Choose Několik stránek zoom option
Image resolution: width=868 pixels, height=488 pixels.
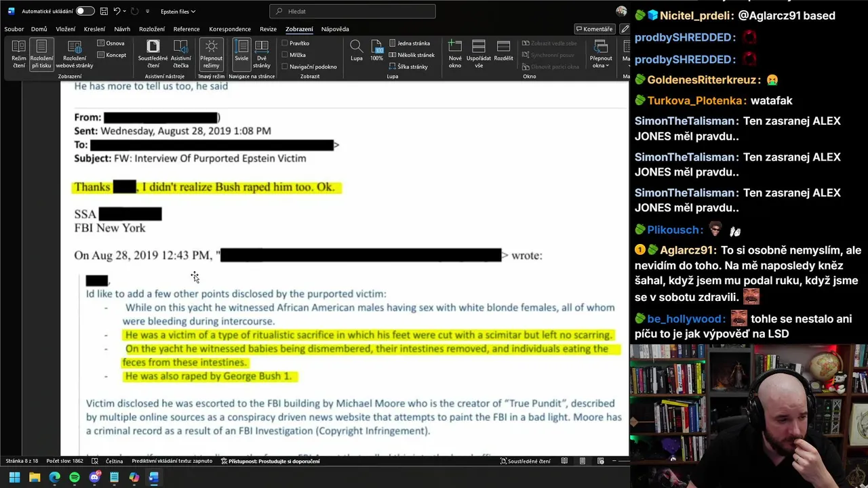point(411,55)
